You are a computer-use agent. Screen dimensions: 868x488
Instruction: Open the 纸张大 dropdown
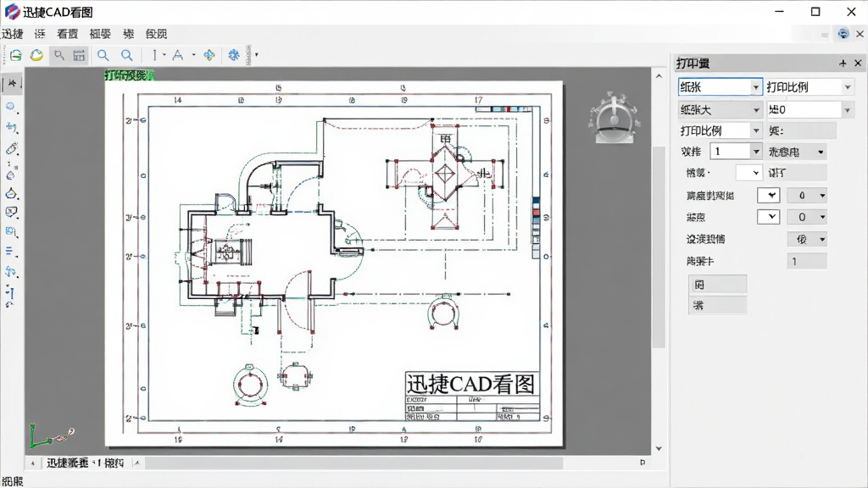coord(721,109)
